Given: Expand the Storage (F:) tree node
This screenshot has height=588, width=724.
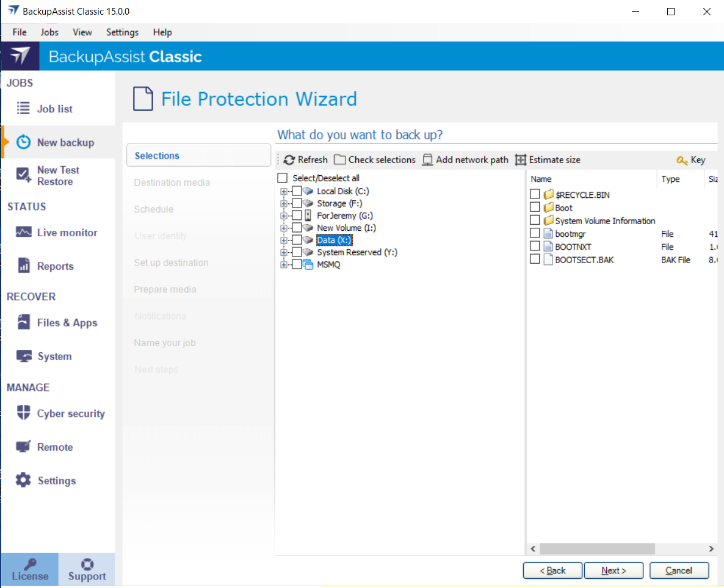Looking at the screenshot, I should click(x=284, y=203).
